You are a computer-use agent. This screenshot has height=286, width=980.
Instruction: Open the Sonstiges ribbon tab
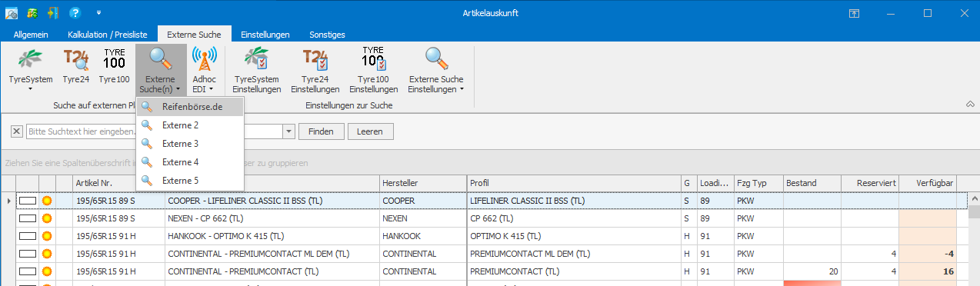click(x=327, y=35)
